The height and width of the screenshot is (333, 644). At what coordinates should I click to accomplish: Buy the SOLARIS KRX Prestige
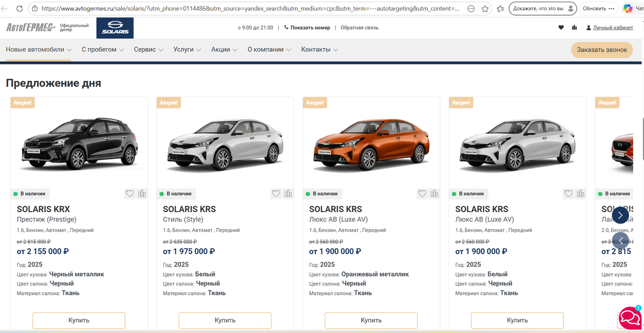pos(79,320)
